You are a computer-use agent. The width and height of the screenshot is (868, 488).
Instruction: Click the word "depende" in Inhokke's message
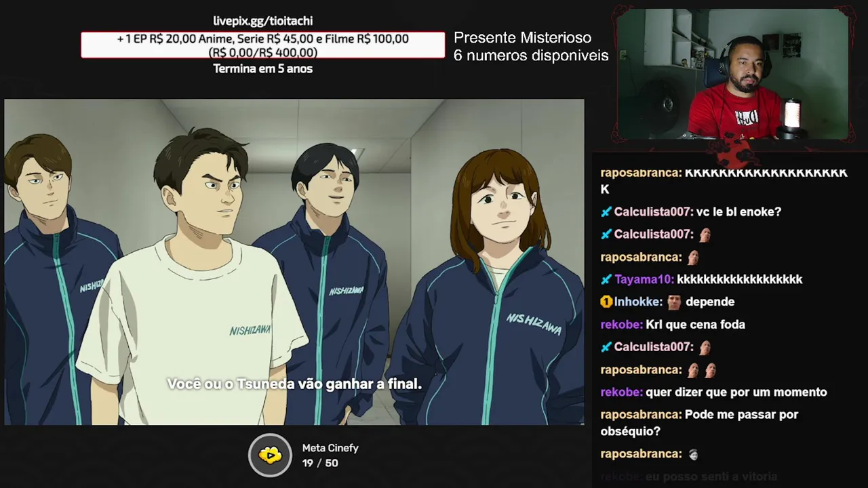(x=710, y=302)
